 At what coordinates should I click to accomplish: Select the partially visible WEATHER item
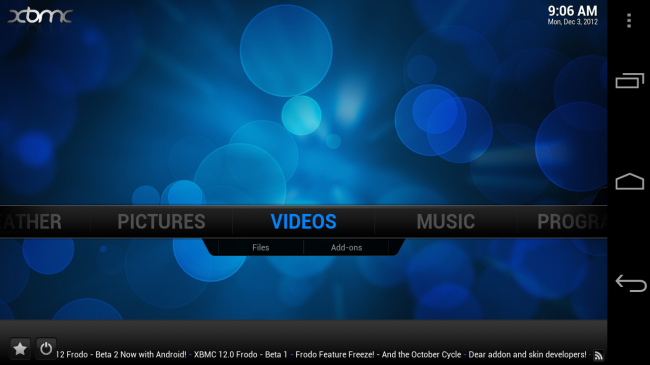(31, 221)
